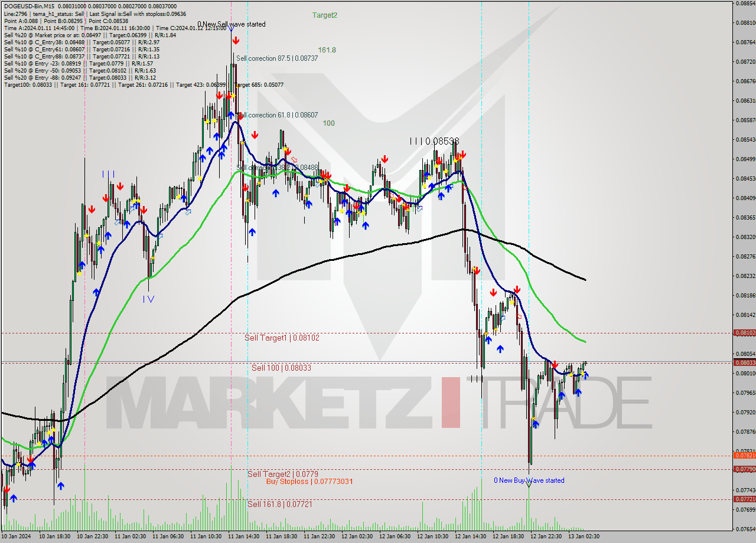The image size is (756, 543).
Task: Click the '12 Jan 02:30' time label
Action: pos(357,537)
